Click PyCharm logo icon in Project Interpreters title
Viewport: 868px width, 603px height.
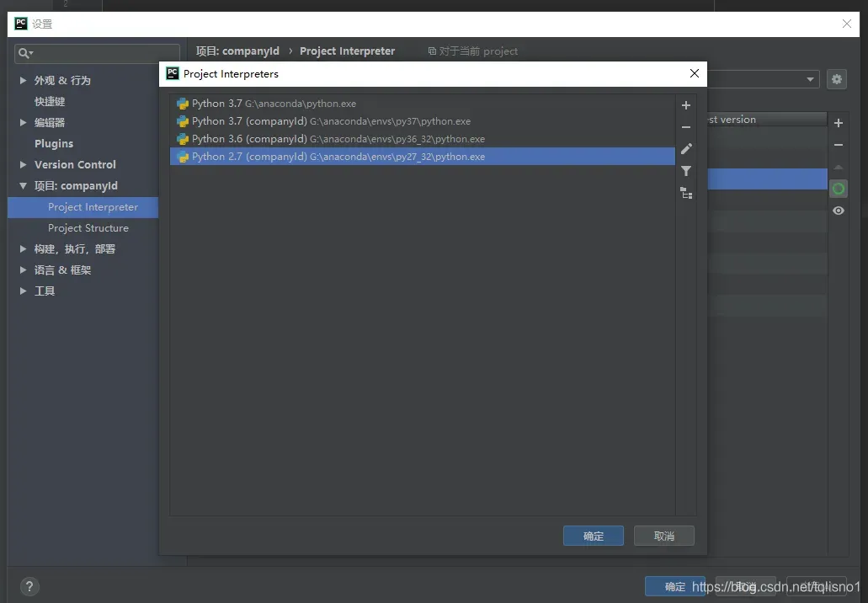[x=172, y=73]
